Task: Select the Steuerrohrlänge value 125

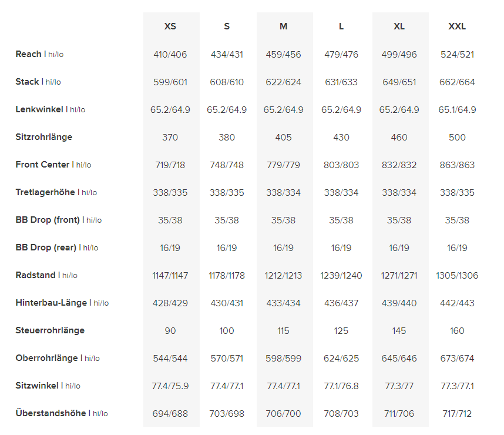Action: pyautogui.click(x=341, y=331)
